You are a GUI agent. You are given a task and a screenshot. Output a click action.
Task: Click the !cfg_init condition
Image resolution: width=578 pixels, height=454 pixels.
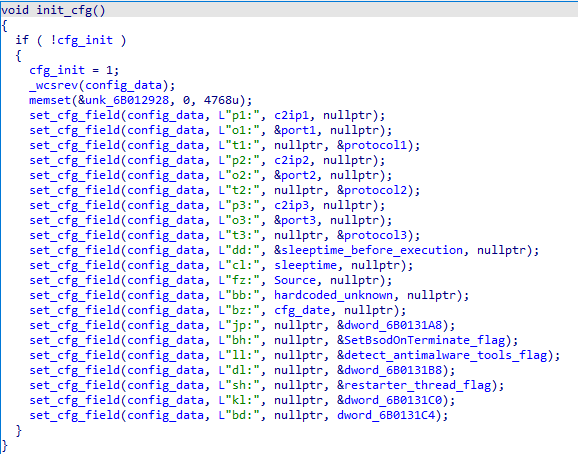[x=81, y=40]
